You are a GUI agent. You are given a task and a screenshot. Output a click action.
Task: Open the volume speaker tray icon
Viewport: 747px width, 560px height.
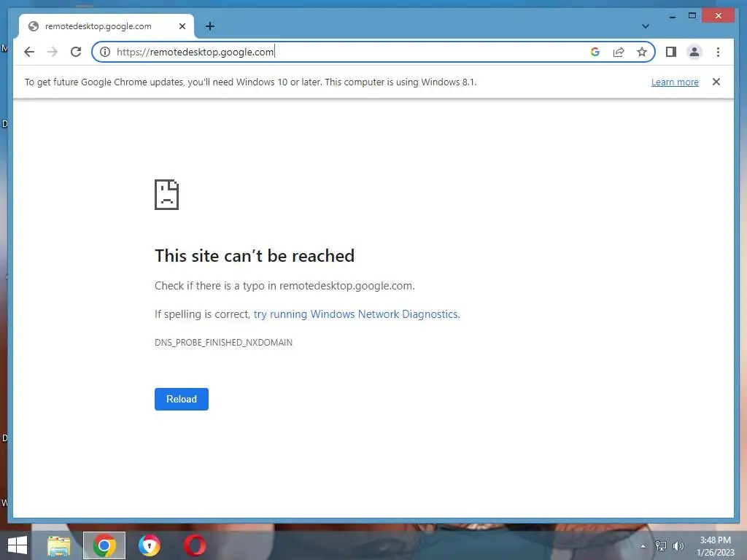coord(678,546)
